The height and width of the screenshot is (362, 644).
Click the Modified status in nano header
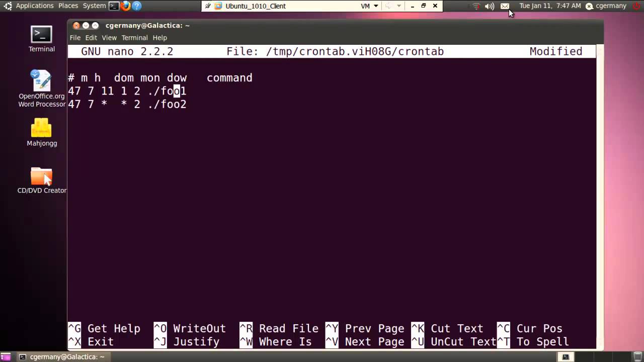tap(556, 51)
